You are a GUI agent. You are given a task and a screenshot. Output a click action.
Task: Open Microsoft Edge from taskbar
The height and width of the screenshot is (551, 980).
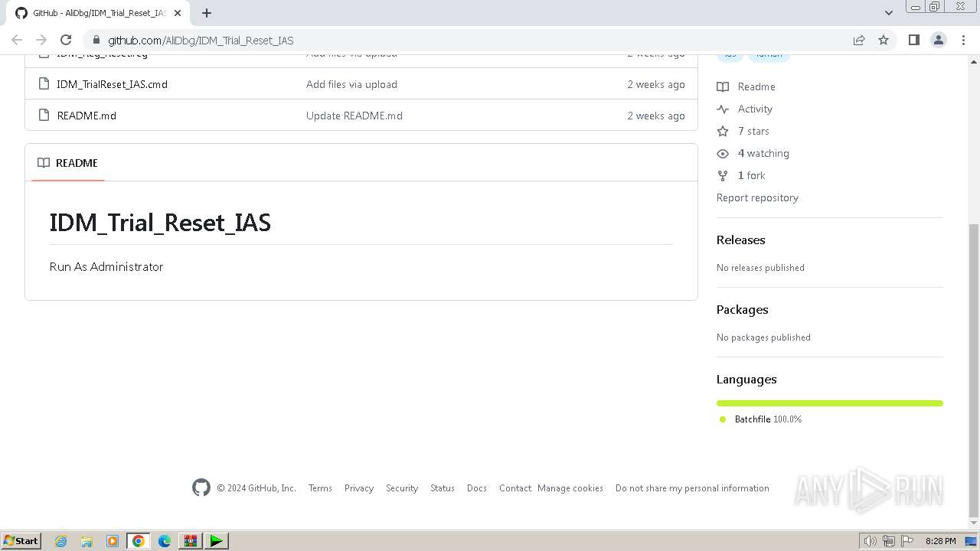[x=165, y=541]
